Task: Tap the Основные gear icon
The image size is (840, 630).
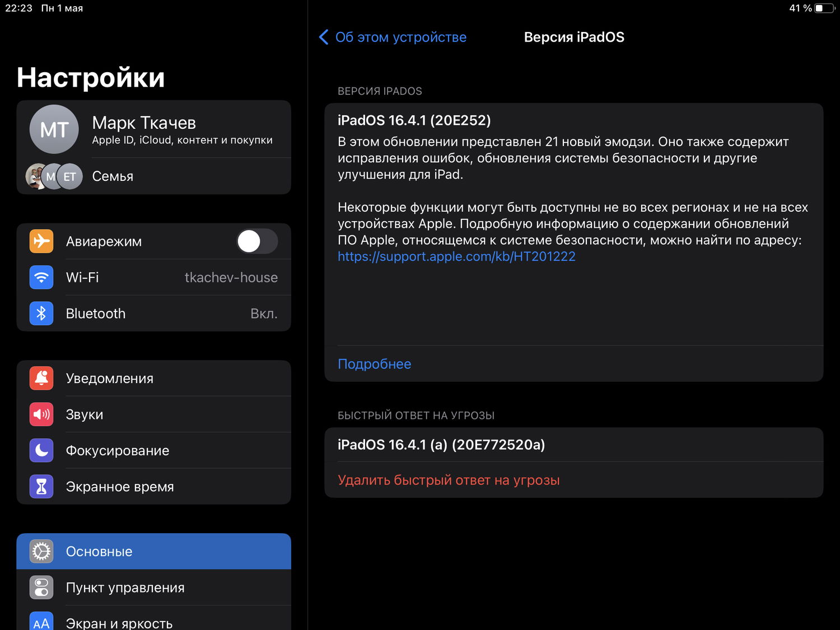Action: 41,552
